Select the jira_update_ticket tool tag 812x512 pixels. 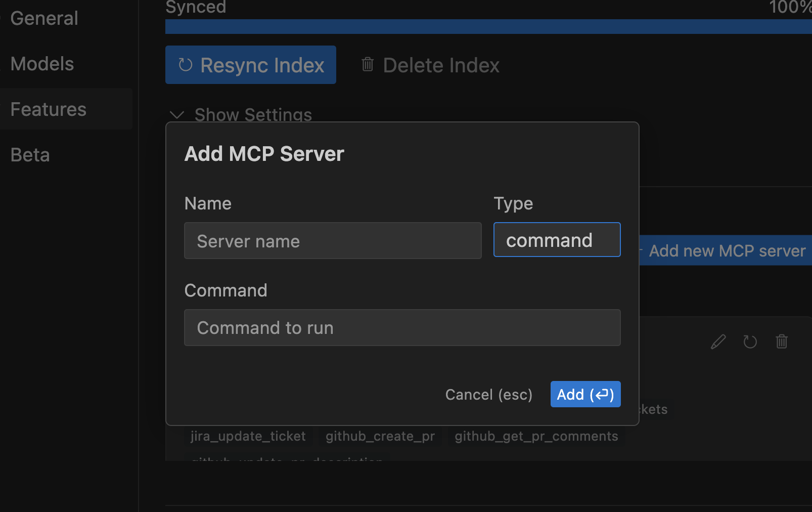[x=248, y=436]
